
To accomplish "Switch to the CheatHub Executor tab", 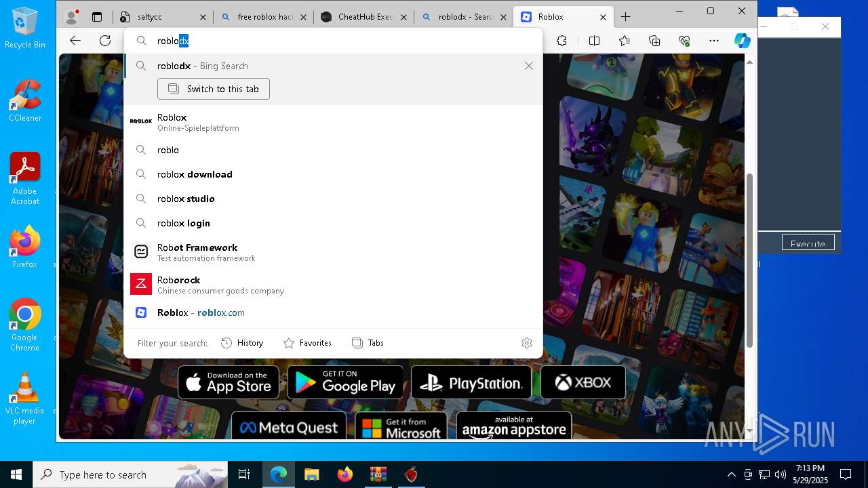I will coord(364,17).
